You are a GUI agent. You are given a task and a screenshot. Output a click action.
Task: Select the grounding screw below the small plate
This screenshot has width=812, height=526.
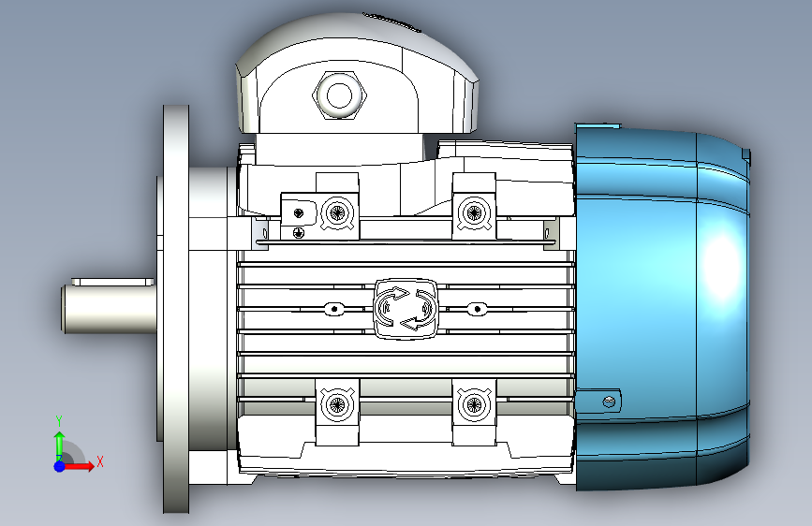click(x=298, y=233)
